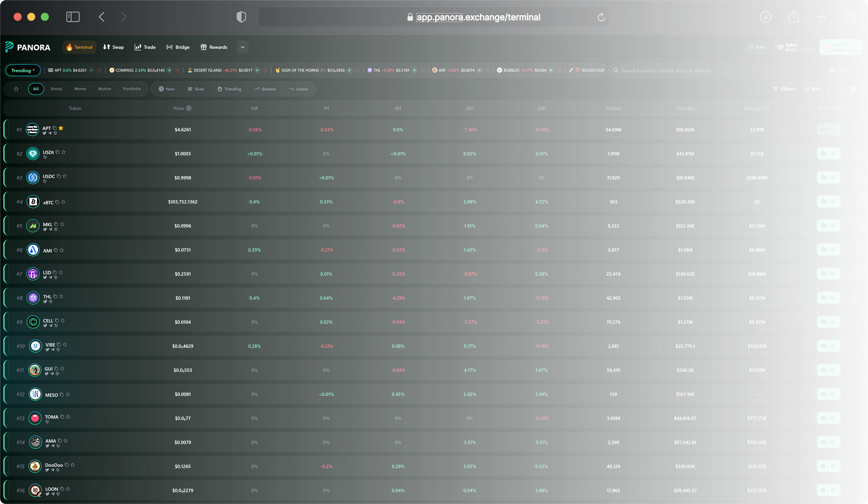Open the THL ticker in trending bar
The width and height of the screenshot is (868, 504).
(x=388, y=70)
